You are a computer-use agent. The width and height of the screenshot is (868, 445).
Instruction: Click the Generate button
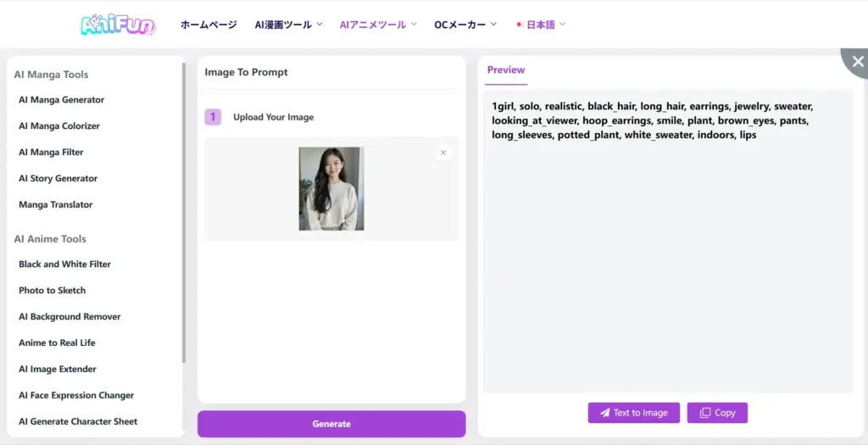tap(331, 424)
